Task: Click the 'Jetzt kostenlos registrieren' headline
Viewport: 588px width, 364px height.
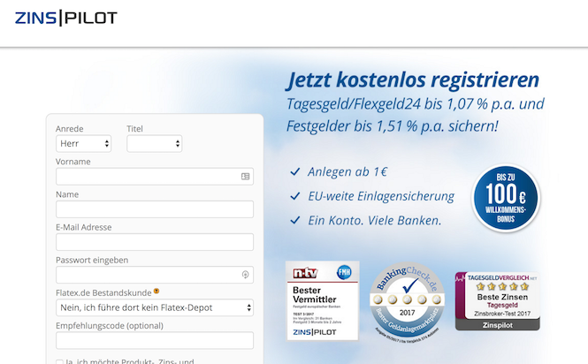Action: (x=413, y=80)
